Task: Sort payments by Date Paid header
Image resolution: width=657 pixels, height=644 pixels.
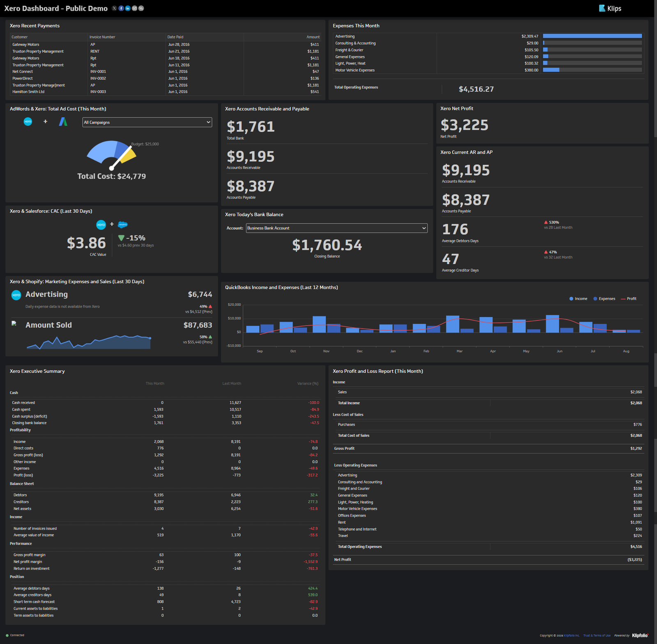Action: click(x=175, y=37)
